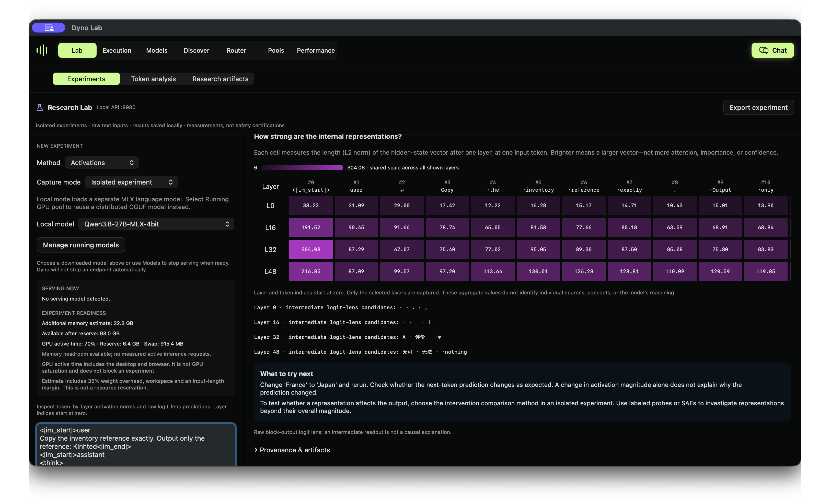Image resolution: width=830 pixels, height=504 pixels.
Task: Click the L48 cell showing 130.01
Action: [x=538, y=271]
